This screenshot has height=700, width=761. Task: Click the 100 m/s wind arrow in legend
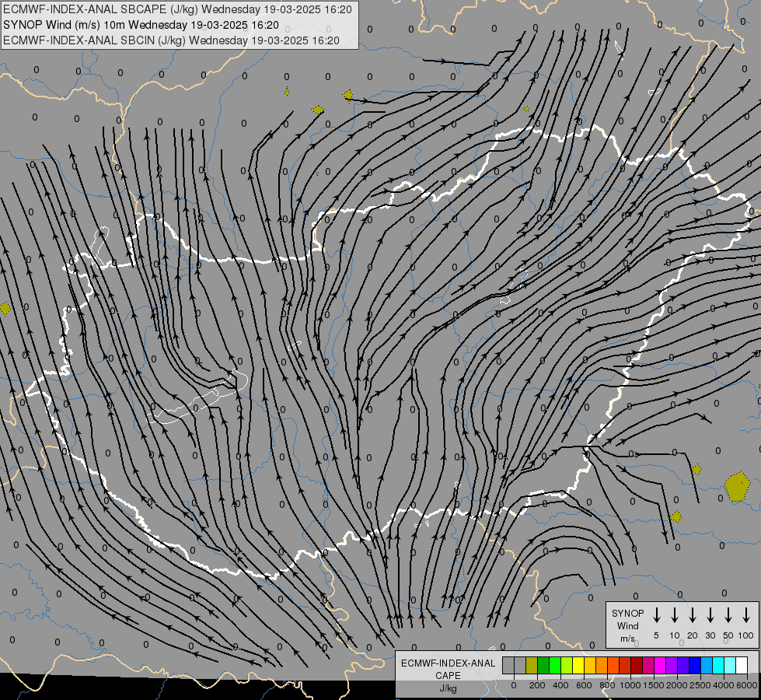746,614
